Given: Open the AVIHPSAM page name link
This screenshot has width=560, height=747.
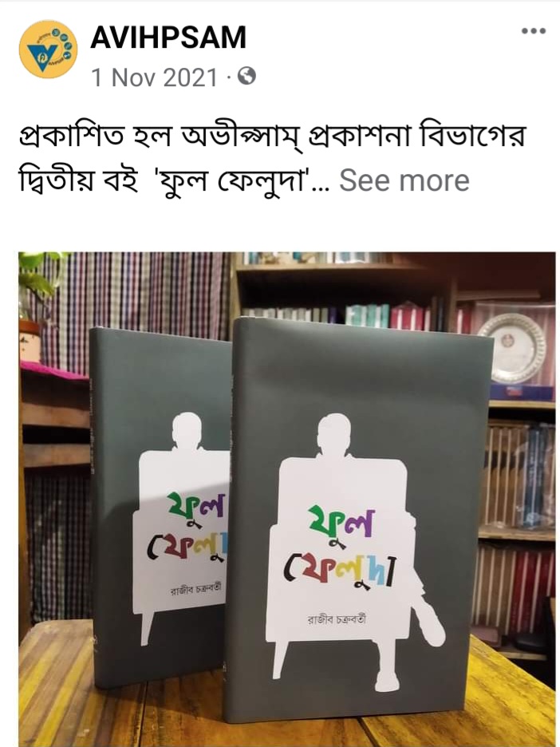Looking at the screenshot, I should click(x=168, y=38).
